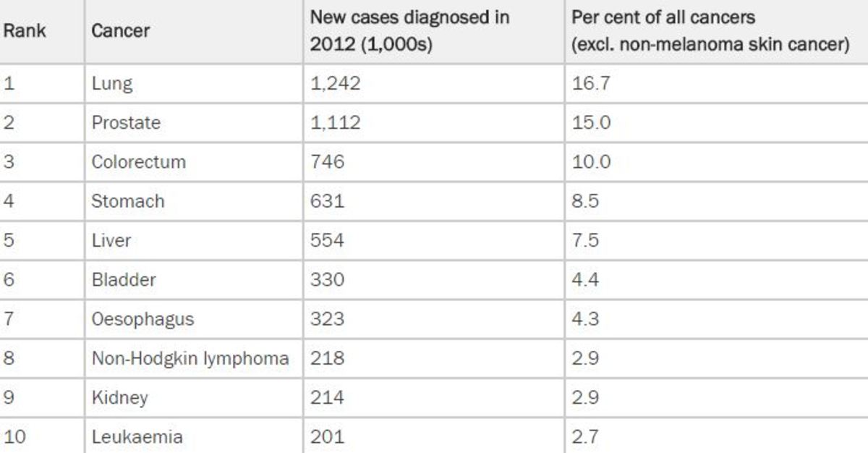Select the rank 10 cell
868x453 pixels.
click(14, 437)
